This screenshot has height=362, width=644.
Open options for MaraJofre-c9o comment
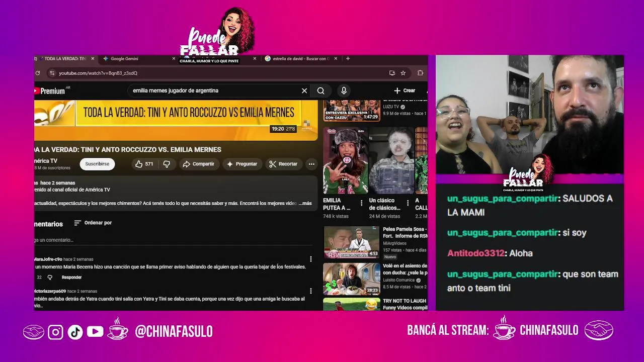coord(310,259)
